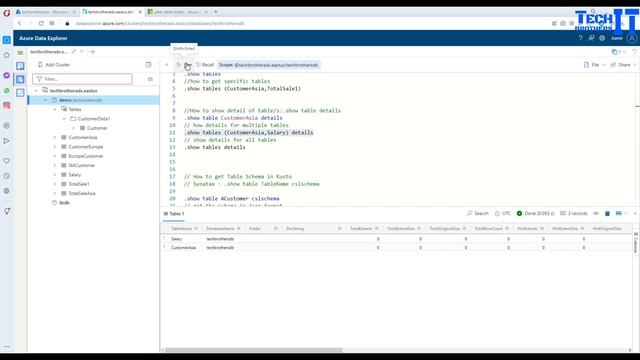640x360 pixels.
Task: Expand the Customer table node
Action: coord(73,128)
